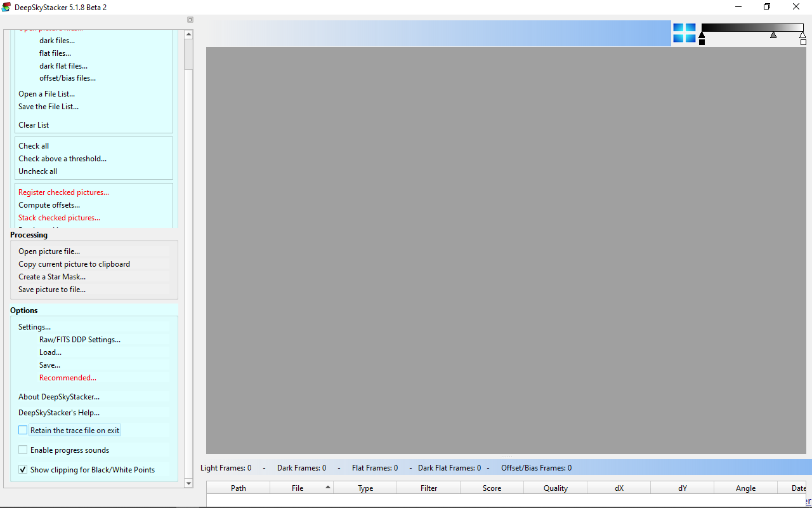The height and width of the screenshot is (508, 812).
Task: Sort by the Path column header
Action: tap(239, 488)
